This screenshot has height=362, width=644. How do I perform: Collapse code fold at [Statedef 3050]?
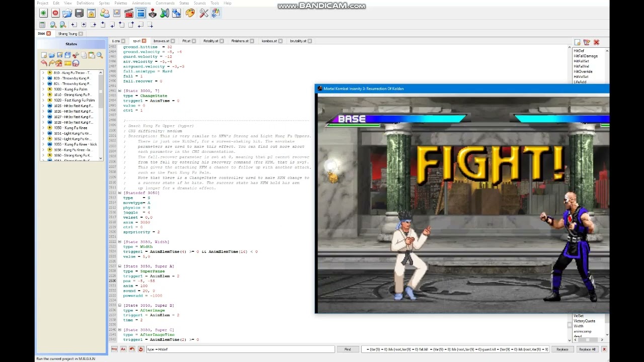pyautogui.click(x=119, y=193)
